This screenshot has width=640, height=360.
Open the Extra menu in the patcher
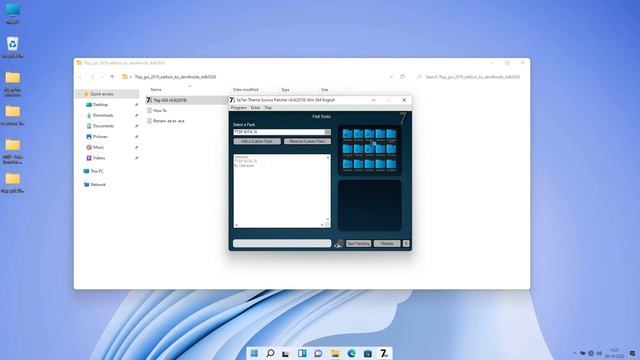256,108
